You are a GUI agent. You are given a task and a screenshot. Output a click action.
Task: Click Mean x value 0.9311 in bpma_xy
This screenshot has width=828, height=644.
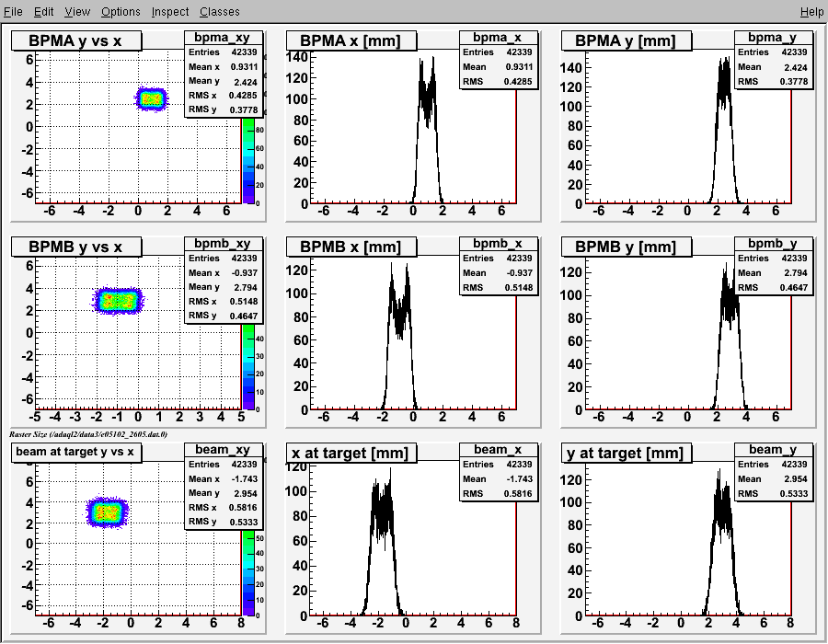(244, 67)
